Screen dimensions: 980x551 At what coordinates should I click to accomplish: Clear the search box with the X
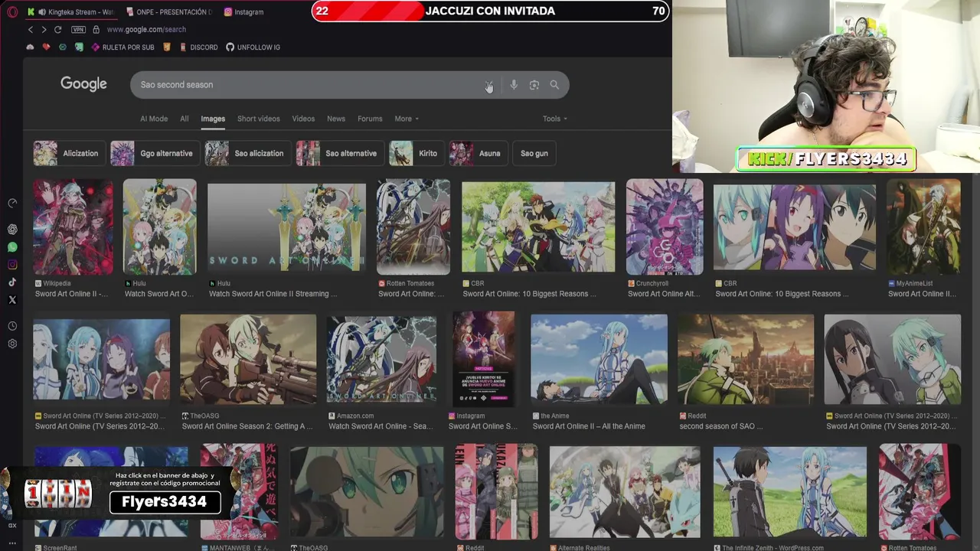click(488, 85)
